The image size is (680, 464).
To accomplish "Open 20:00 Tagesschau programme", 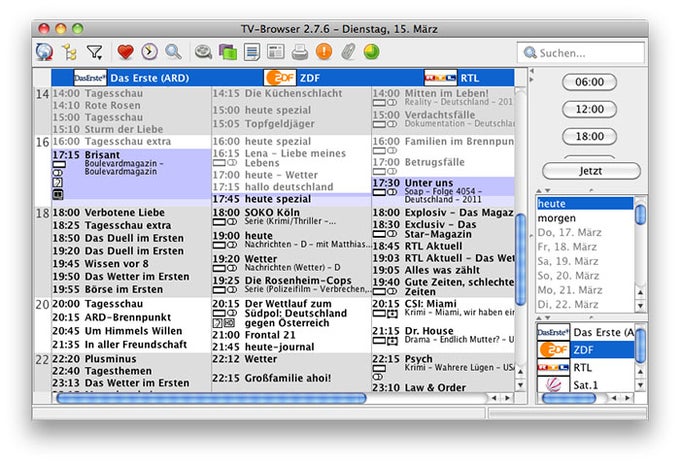I will click(x=131, y=304).
